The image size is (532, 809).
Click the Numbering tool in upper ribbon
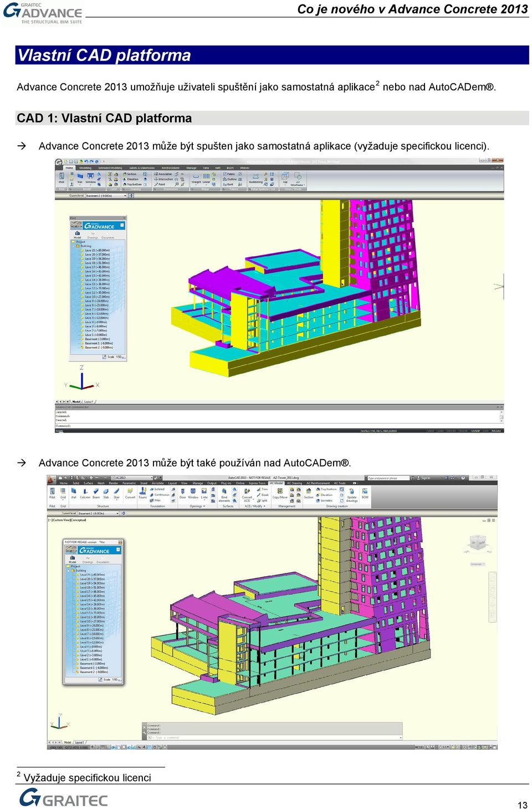click(255, 178)
